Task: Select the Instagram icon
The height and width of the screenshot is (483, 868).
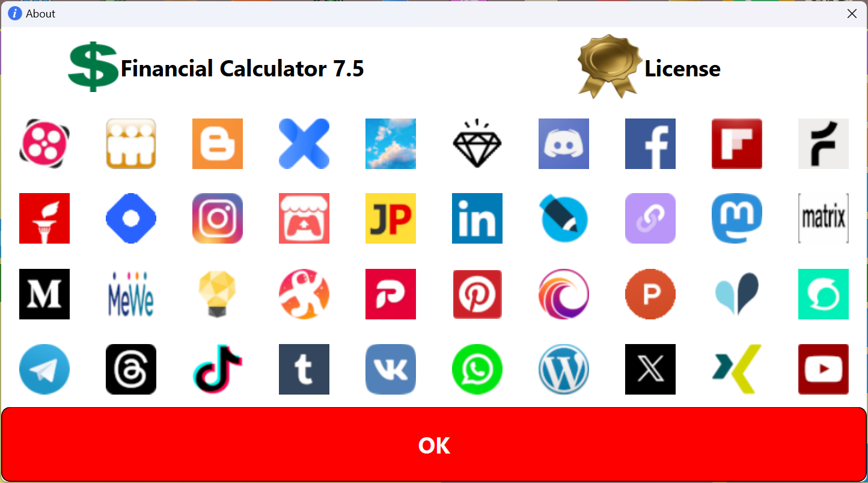Action: (x=218, y=218)
